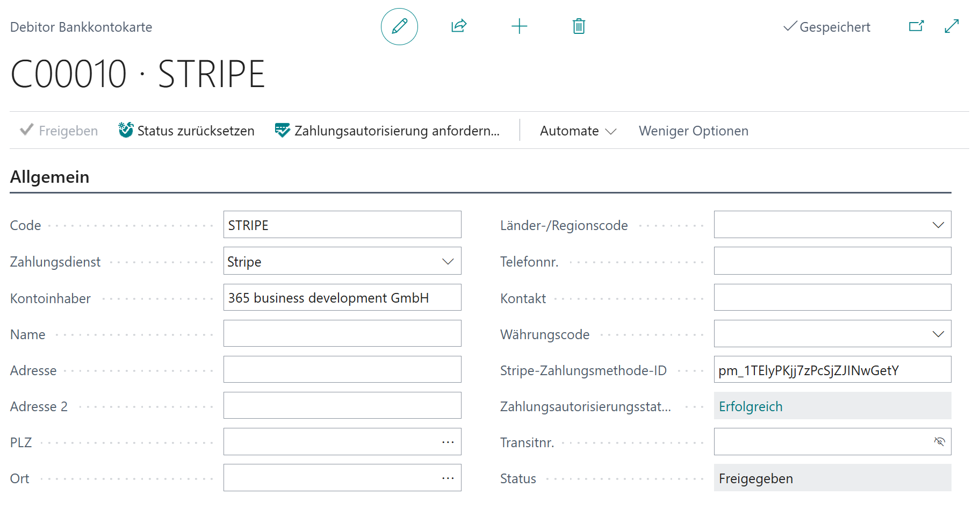Click the Freigeben action button
This screenshot has height=516, width=980.
pos(59,131)
